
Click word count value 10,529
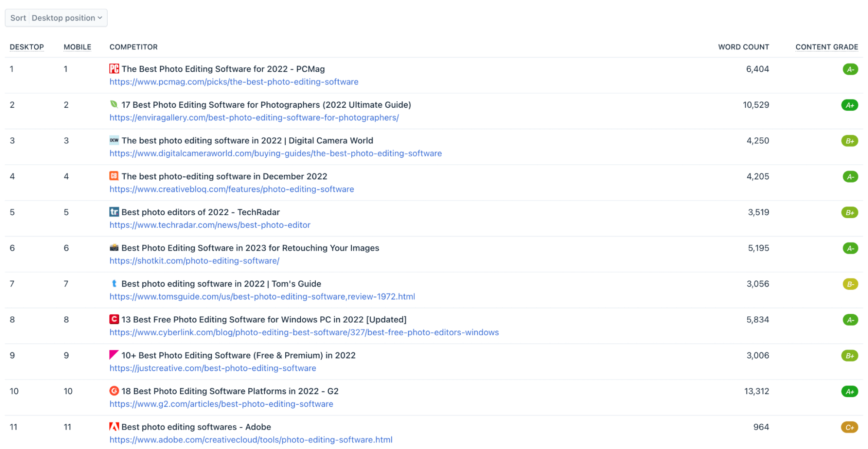756,104
